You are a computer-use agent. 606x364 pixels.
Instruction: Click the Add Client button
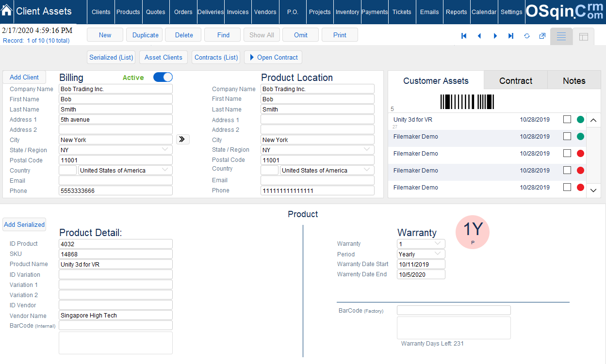pos(24,77)
